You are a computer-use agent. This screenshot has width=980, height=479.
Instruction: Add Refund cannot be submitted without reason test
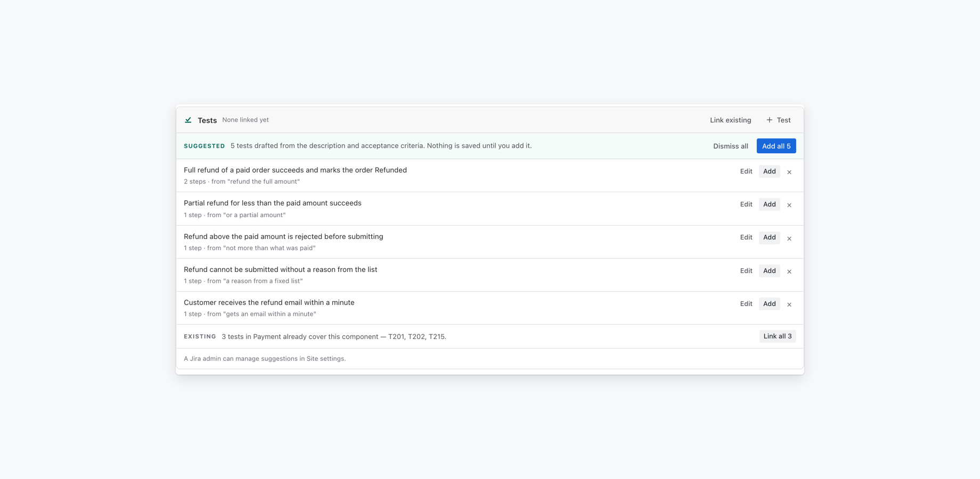[x=769, y=271]
